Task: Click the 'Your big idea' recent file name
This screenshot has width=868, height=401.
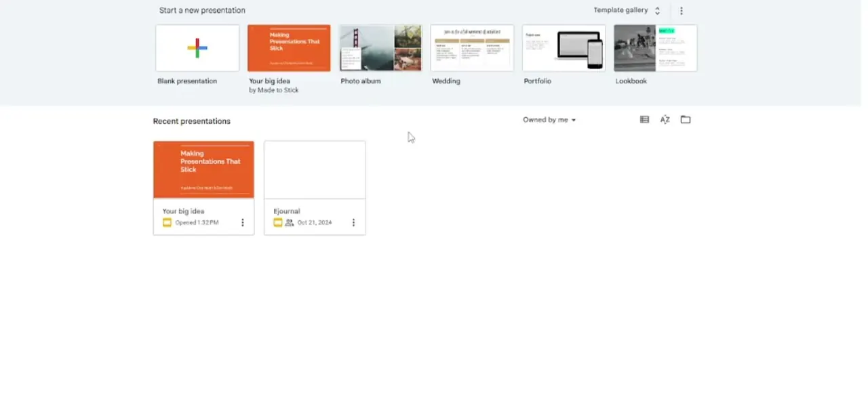Action: click(183, 211)
